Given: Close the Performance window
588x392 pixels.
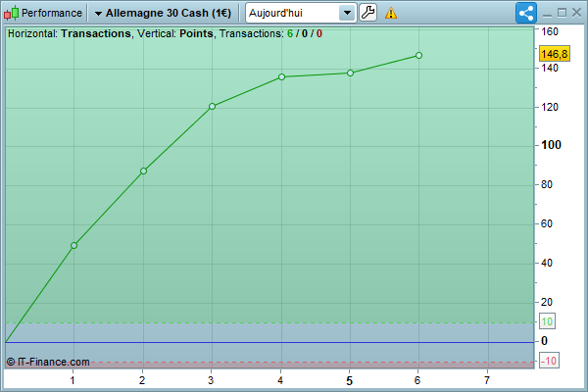Looking at the screenshot, I should pyautogui.click(x=577, y=13).
